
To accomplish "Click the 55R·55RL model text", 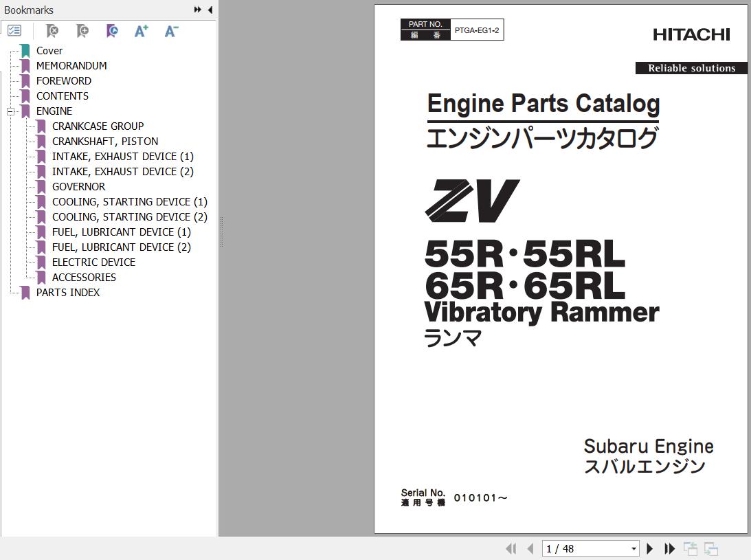I will pyautogui.click(x=525, y=254).
